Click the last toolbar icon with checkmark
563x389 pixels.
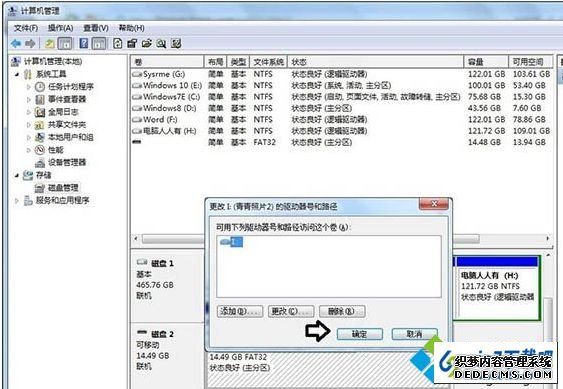tap(176, 44)
